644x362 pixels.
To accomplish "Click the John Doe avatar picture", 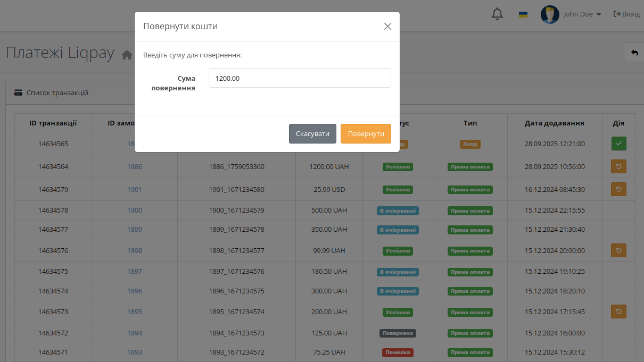I will [550, 14].
